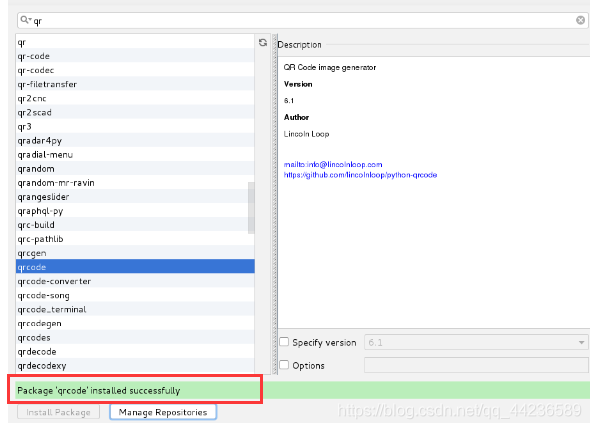Click the search magnifier icon
591x429 pixels.
pos(25,20)
